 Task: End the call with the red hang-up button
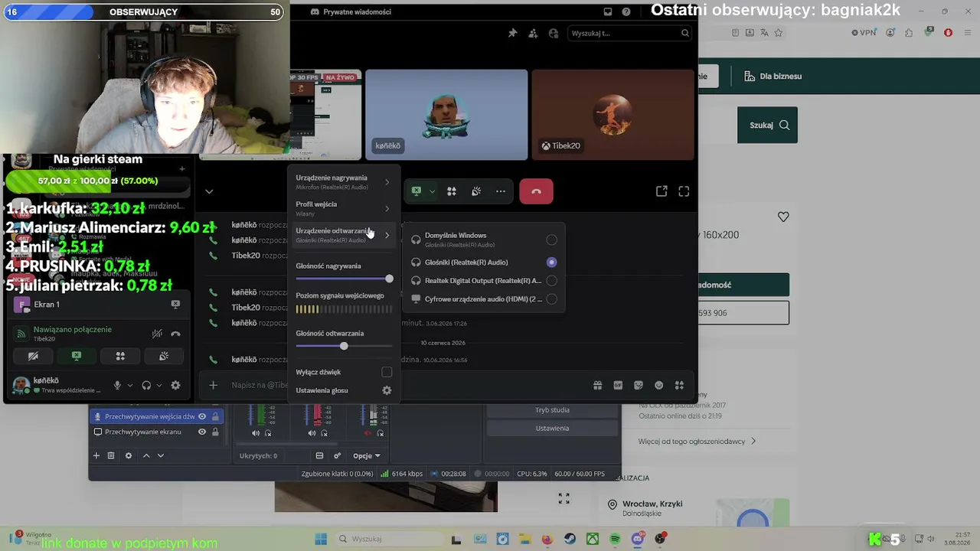coord(536,191)
